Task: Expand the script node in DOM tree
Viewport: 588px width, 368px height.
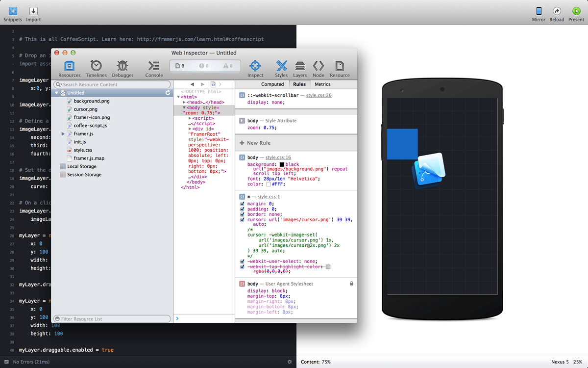Action: pyautogui.click(x=190, y=118)
